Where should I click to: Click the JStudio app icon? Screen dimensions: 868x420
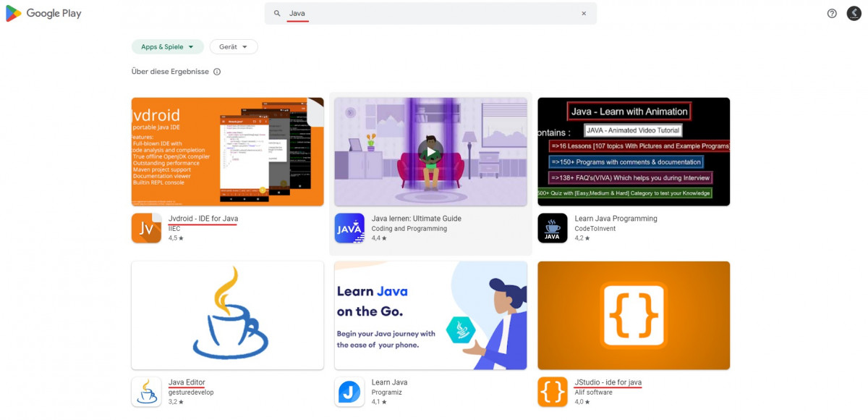553,392
